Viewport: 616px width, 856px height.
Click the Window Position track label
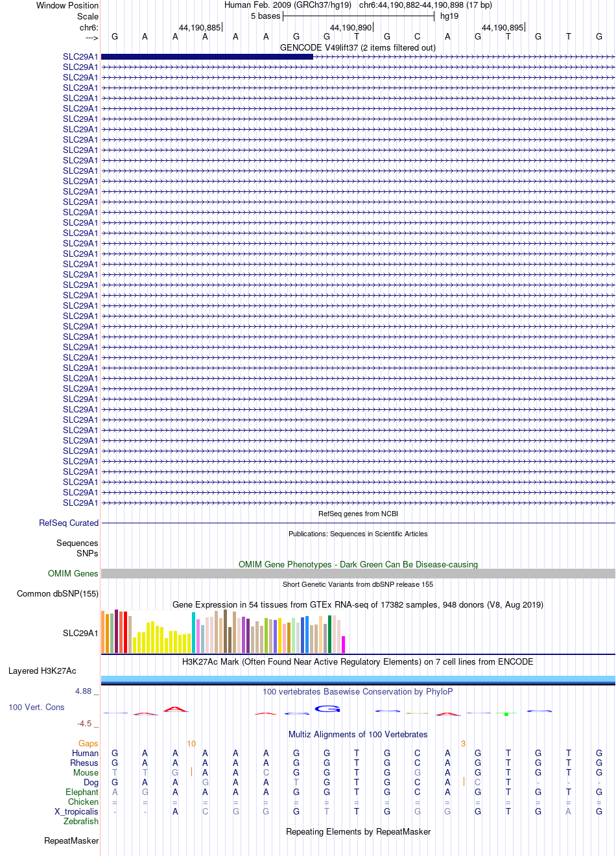[x=67, y=5]
